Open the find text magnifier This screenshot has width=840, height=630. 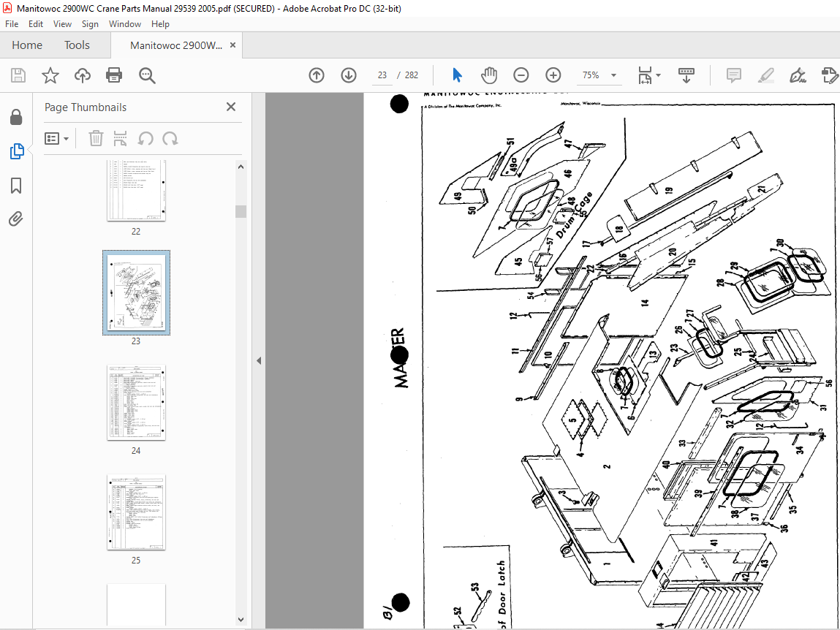(147, 75)
